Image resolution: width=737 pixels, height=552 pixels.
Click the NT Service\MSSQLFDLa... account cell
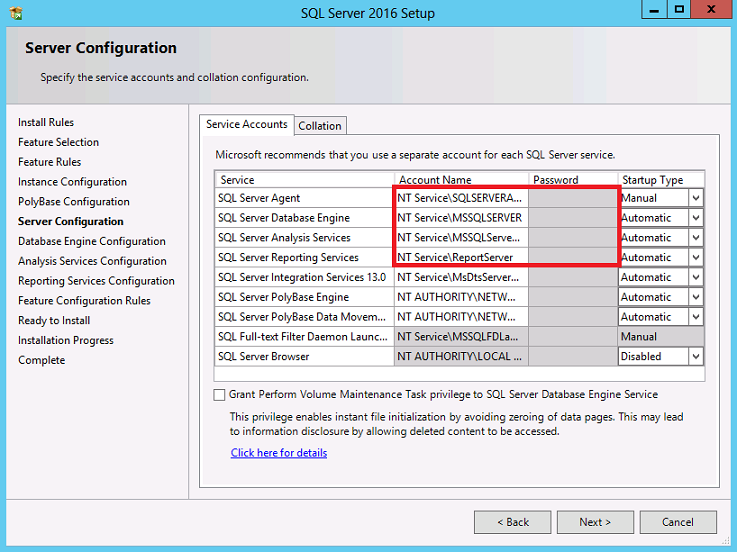(461, 337)
